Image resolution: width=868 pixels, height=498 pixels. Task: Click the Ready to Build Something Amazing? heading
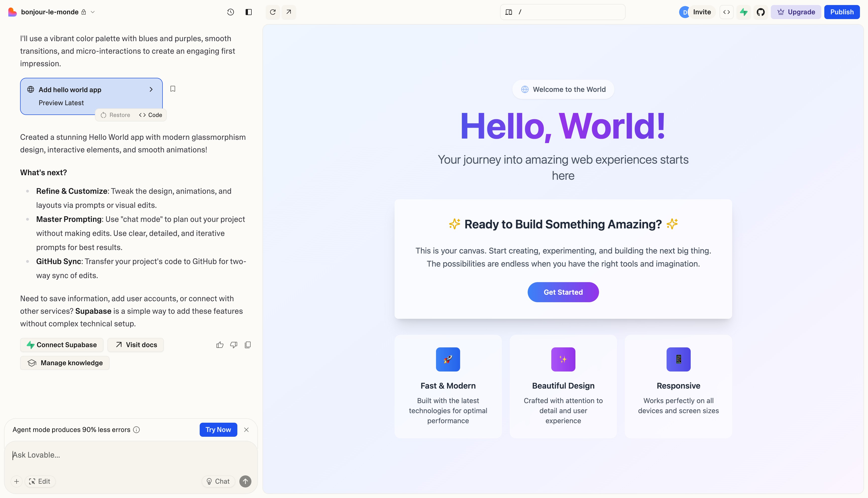click(x=563, y=224)
